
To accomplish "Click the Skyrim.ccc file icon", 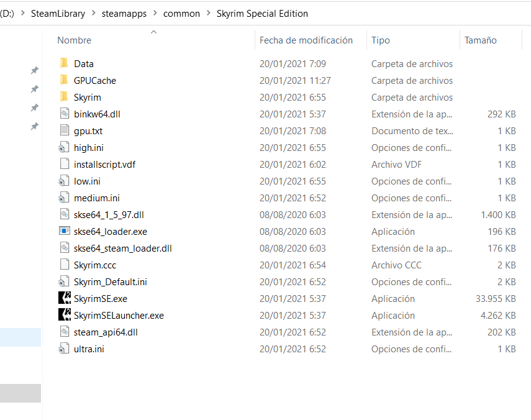I will coord(65,265).
